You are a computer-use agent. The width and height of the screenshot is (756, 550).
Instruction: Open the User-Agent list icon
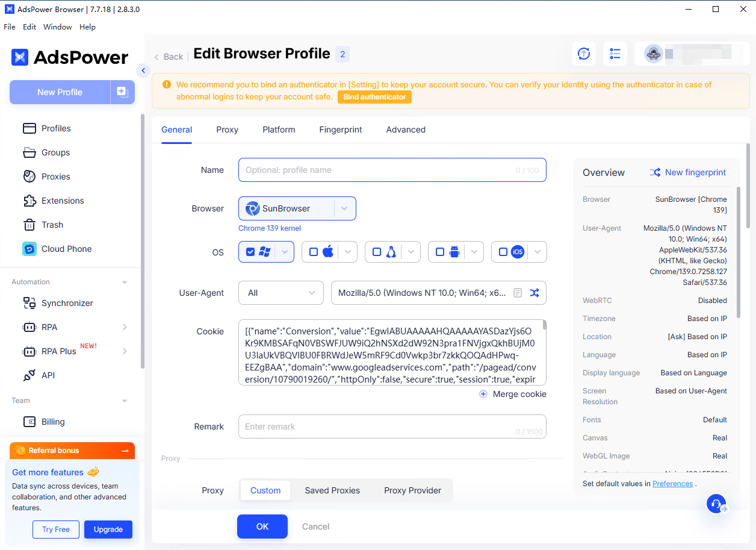click(517, 293)
